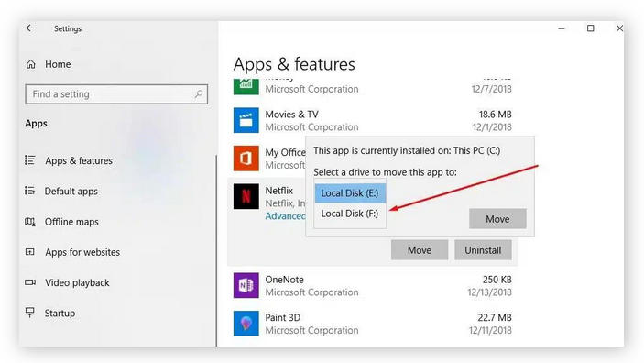Click the 12/7/2018 install date

[492, 89]
